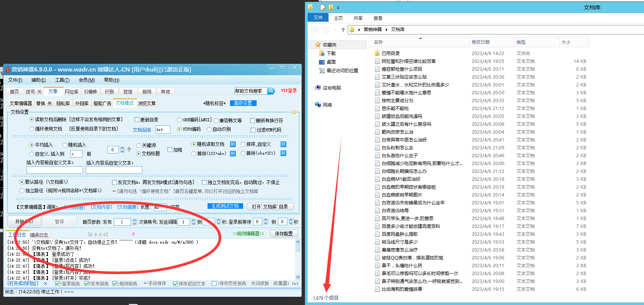The image size is (644, 305).
Task: Tick the 加粗 checkbox
Action: pyautogui.click(x=170, y=150)
